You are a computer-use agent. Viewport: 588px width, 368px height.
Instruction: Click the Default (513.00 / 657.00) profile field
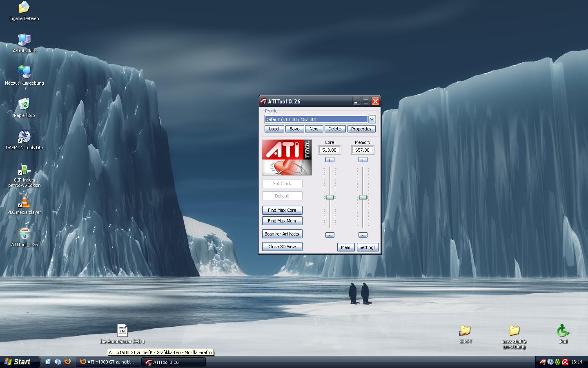pyautogui.click(x=316, y=119)
